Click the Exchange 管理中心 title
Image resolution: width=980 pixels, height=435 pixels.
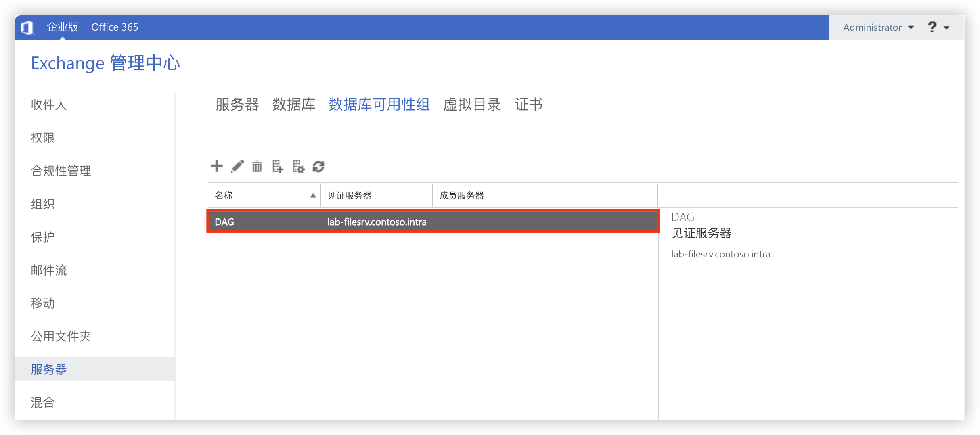(106, 63)
